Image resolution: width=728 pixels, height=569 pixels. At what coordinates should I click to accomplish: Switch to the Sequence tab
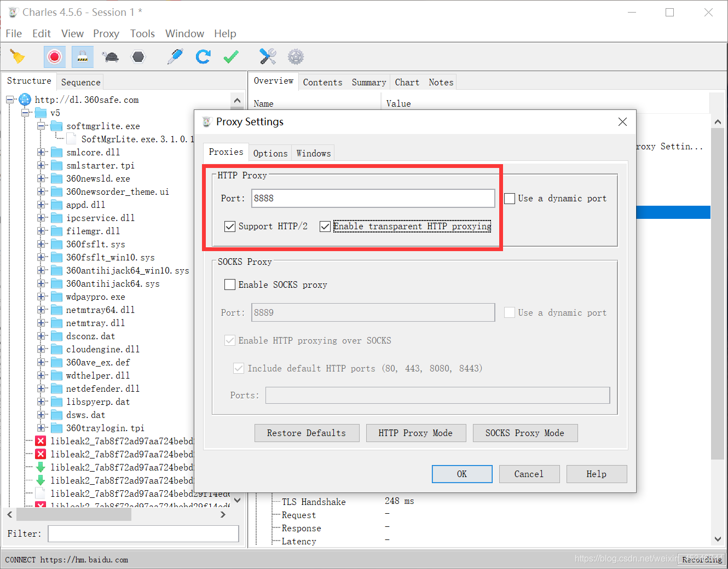(x=80, y=82)
